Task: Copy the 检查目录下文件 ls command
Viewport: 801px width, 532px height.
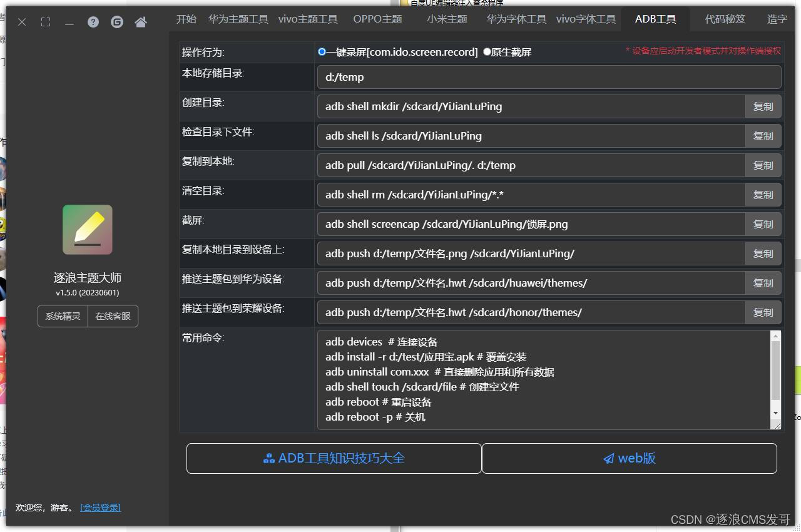Action: 763,136
